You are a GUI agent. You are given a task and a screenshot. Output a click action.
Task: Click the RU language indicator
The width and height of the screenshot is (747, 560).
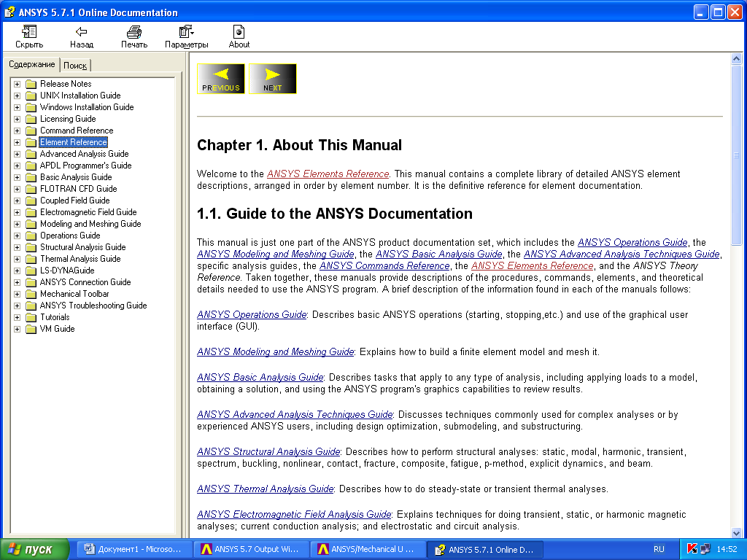pyautogui.click(x=659, y=549)
